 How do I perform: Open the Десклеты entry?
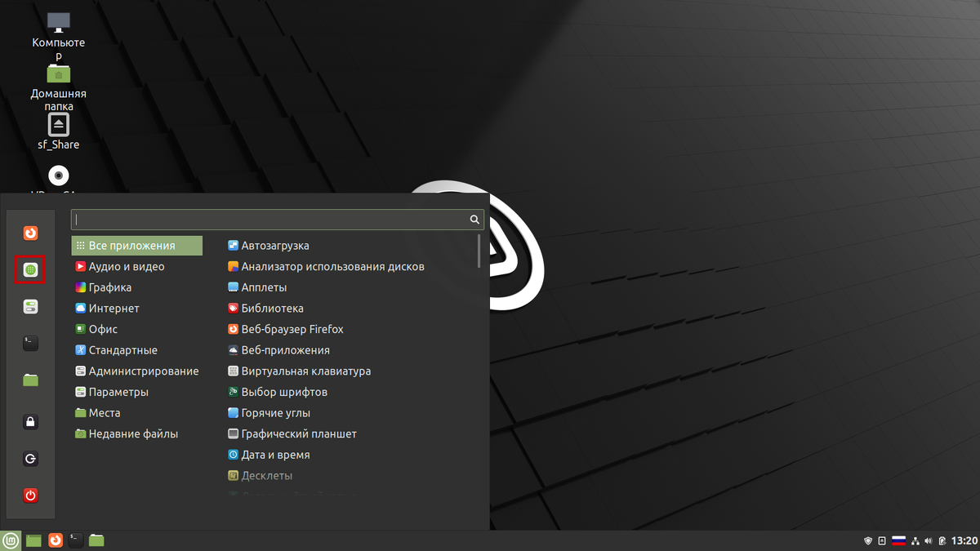tap(350, 476)
